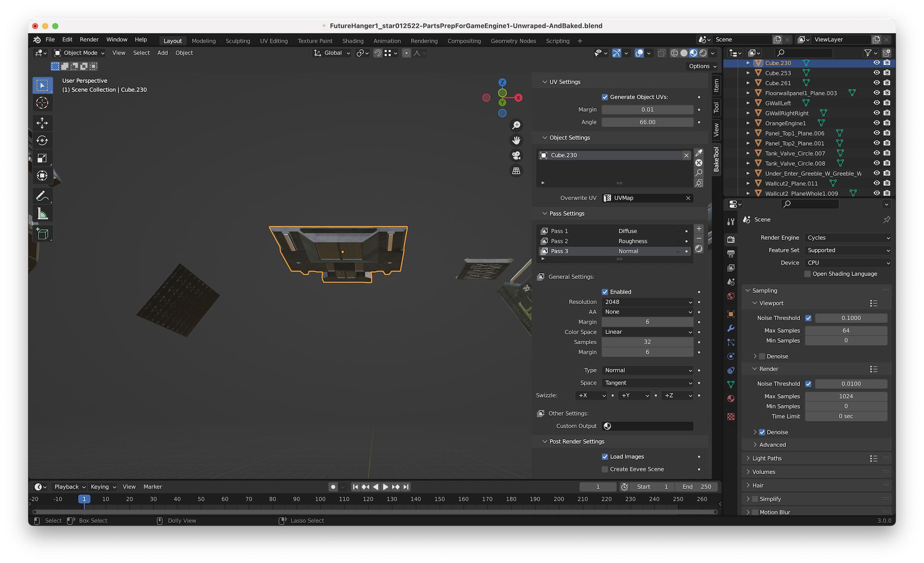Remove the bake pass with minus
Image resolution: width=924 pixels, height=563 pixels.
[x=699, y=239]
